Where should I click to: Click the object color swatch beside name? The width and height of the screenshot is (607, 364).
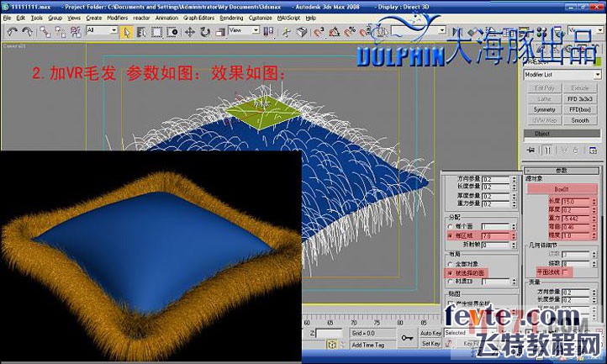[597, 61]
